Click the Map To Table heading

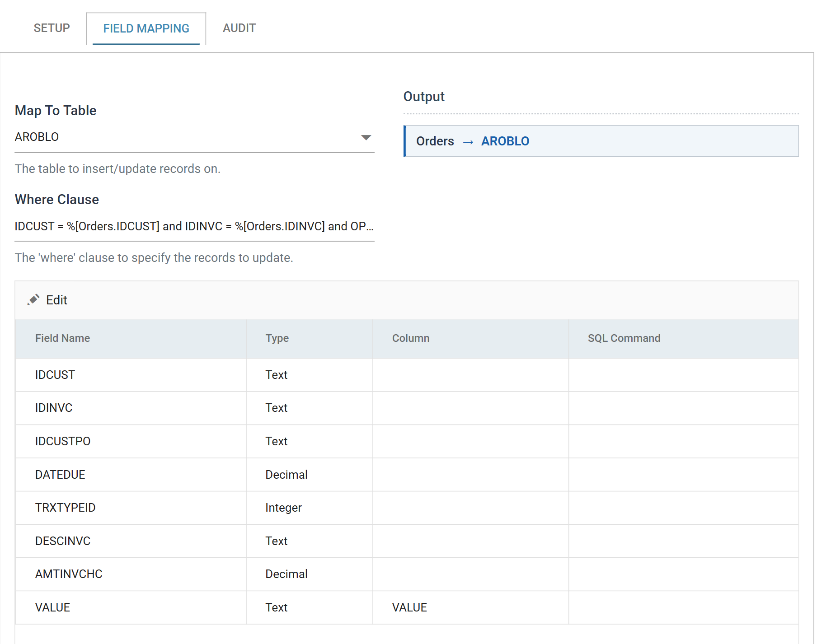[x=56, y=111]
